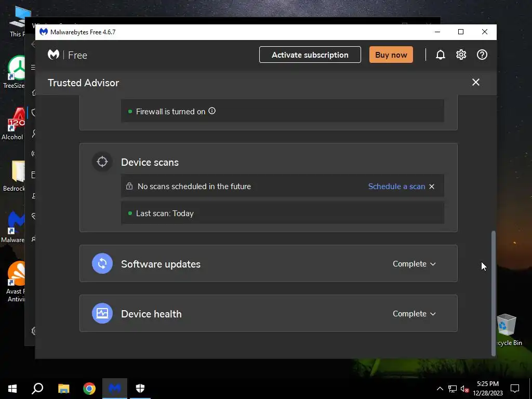Click the Device scans crosshair icon

pyautogui.click(x=102, y=162)
